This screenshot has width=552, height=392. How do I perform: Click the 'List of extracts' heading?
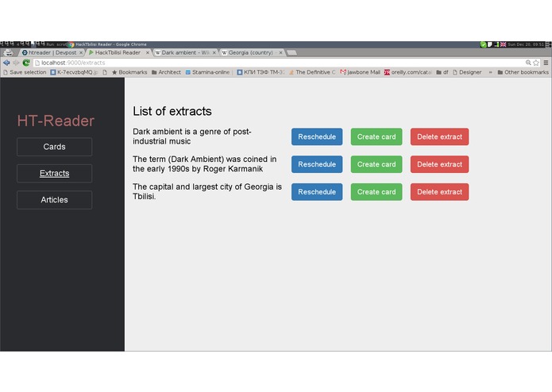172,111
